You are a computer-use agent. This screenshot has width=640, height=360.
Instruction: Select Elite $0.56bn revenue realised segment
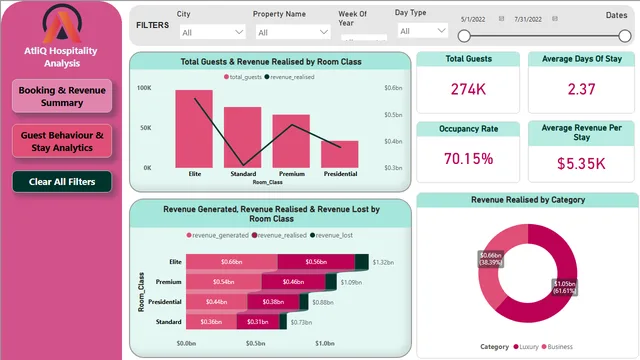coord(316,262)
